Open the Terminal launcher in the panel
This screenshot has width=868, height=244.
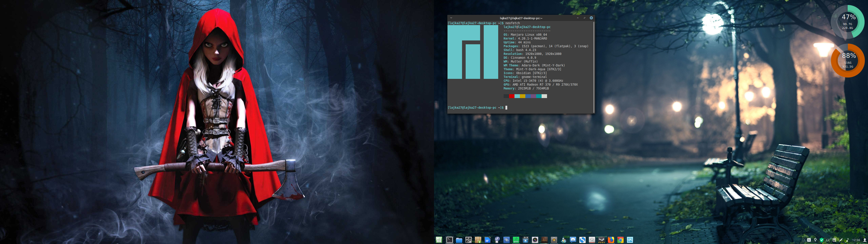[x=450, y=240]
